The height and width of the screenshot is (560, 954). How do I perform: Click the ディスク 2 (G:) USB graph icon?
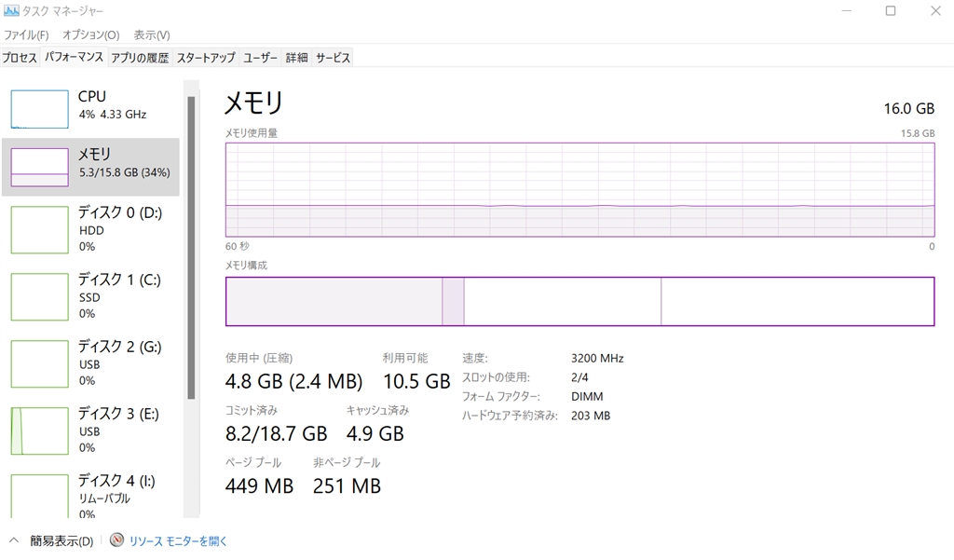39,363
